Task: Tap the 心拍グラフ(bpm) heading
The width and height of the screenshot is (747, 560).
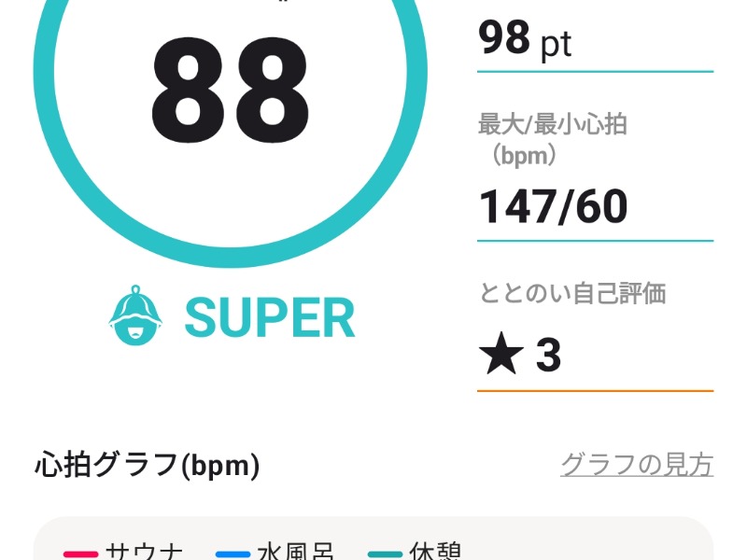Action: pyautogui.click(x=148, y=464)
